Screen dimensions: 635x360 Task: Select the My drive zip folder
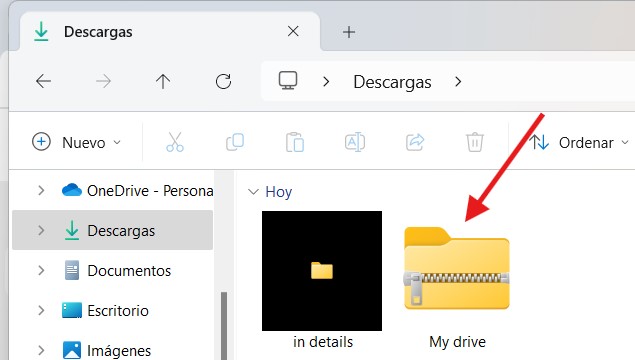pyautogui.click(x=457, y=268)
